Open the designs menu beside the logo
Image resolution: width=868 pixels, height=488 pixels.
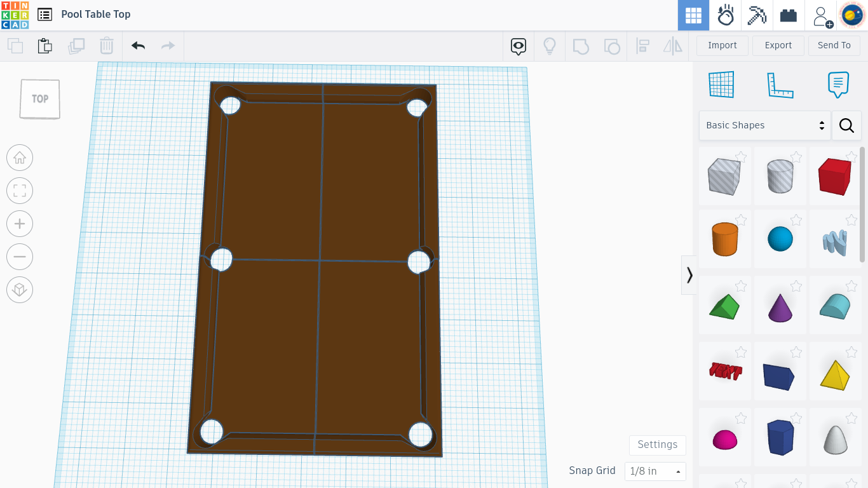44,14
